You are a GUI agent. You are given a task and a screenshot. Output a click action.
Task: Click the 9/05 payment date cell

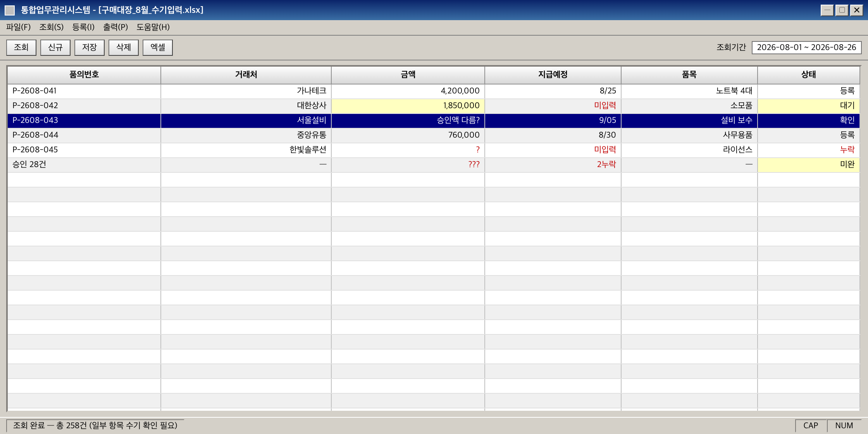553,121
